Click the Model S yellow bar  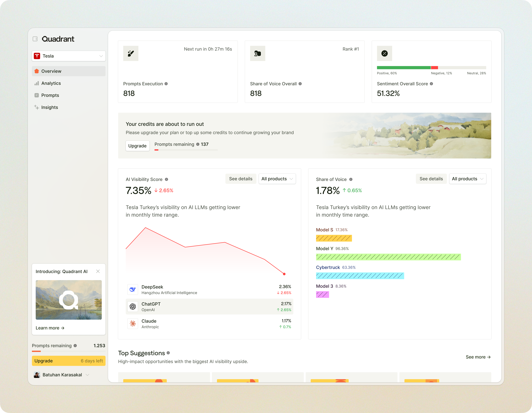point(334,238)
